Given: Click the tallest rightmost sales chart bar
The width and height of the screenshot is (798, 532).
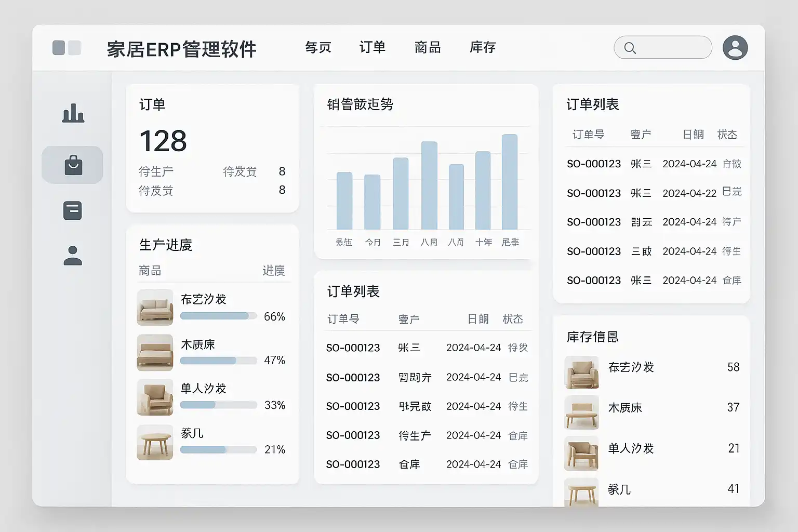Looking at the screenshot, I should coord(509,182).
